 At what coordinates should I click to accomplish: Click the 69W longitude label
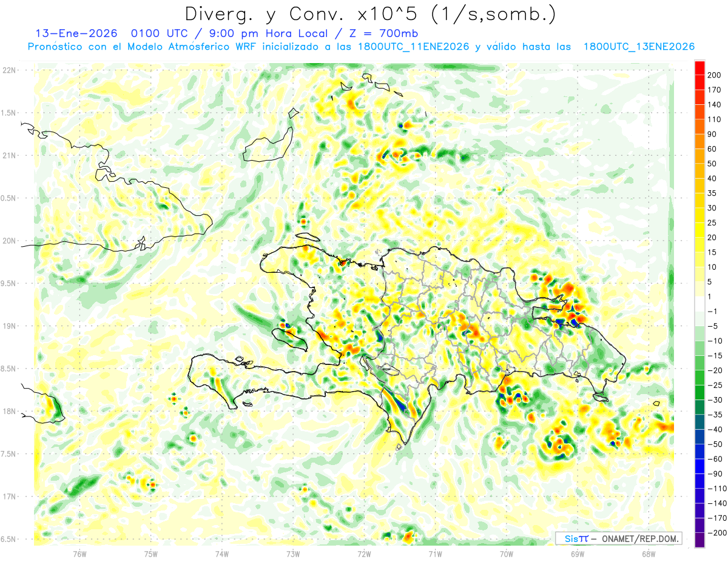coord(577,554)
